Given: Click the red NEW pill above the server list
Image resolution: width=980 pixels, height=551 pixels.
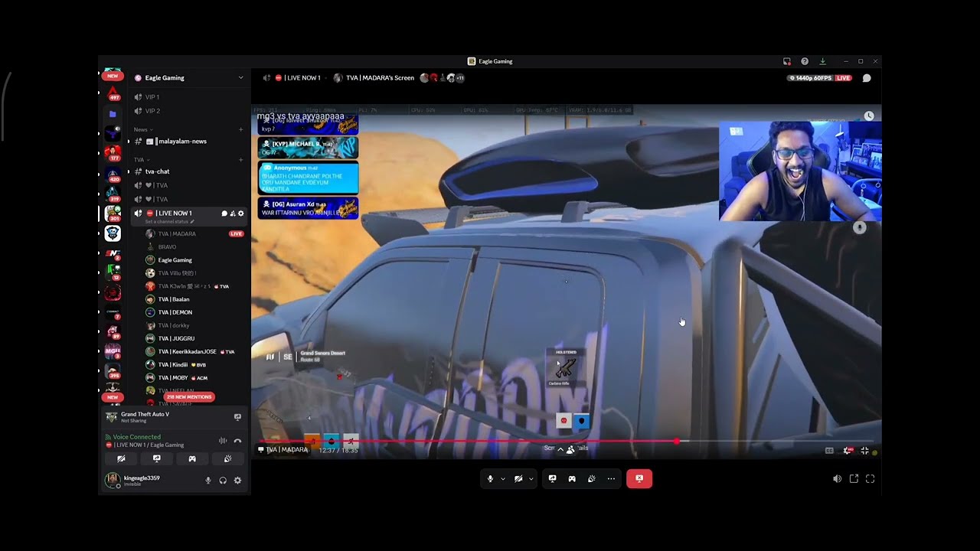Looking at the screenshot, I should coord(113,77).
